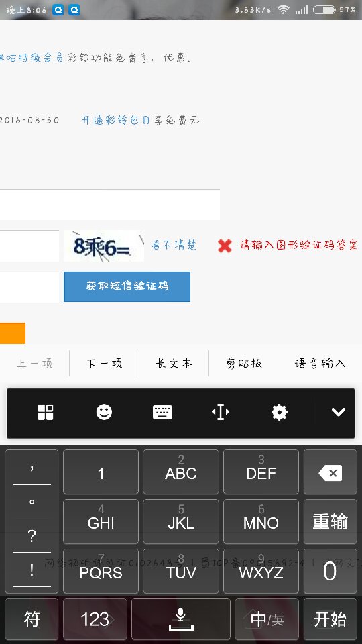Click the orange submit button

12,333
